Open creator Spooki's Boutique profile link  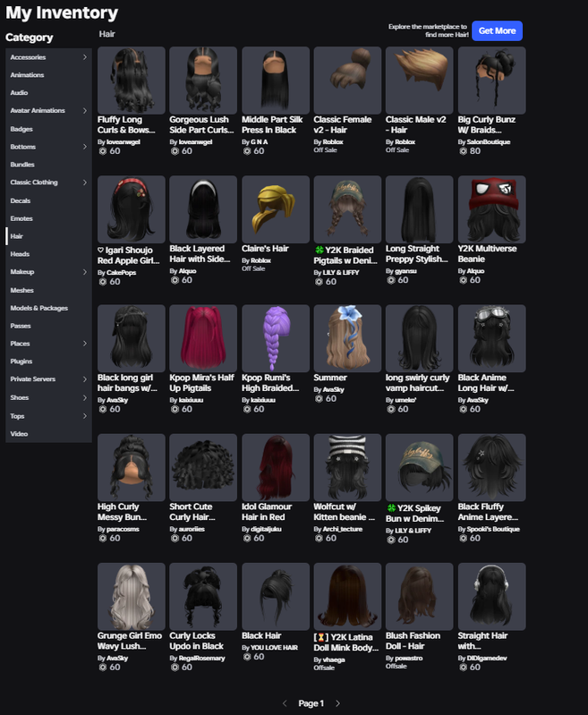[492, 529]
